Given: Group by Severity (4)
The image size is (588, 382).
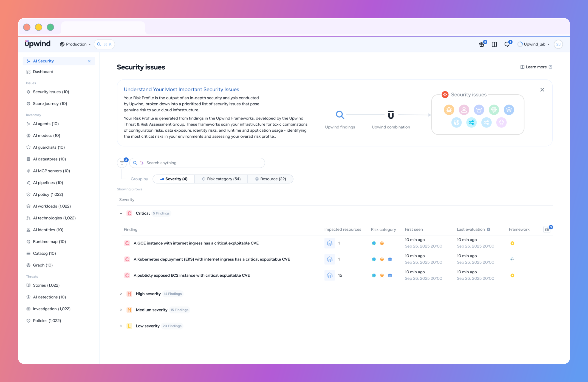Looking at the screenshot, I should [x=173, y=179].
